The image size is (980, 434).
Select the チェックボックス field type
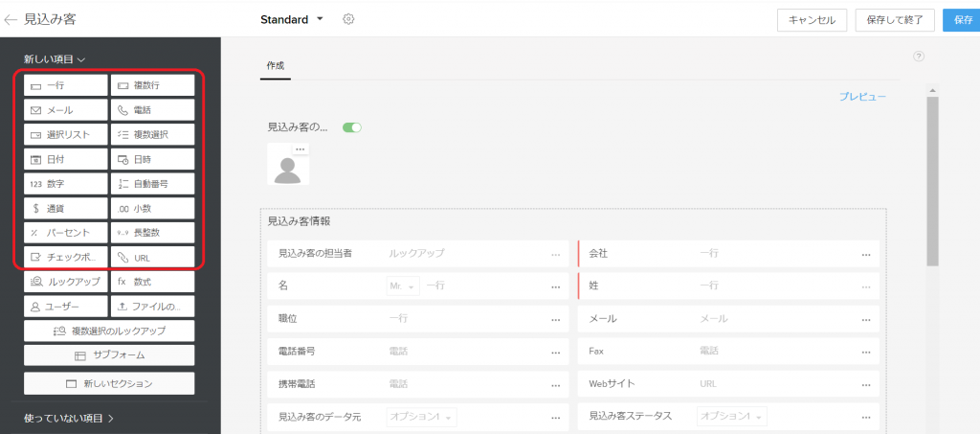[65, 258]
